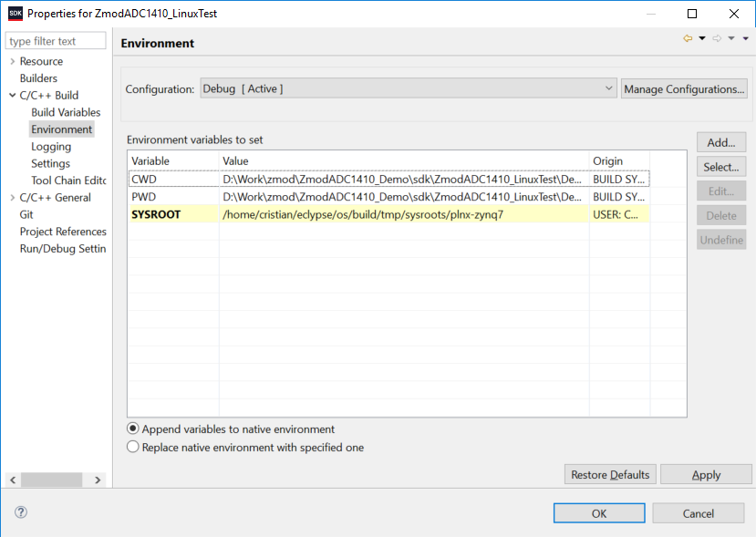
Task: Click the forward navigation arrow icon
Action: [x=717, y=38]
